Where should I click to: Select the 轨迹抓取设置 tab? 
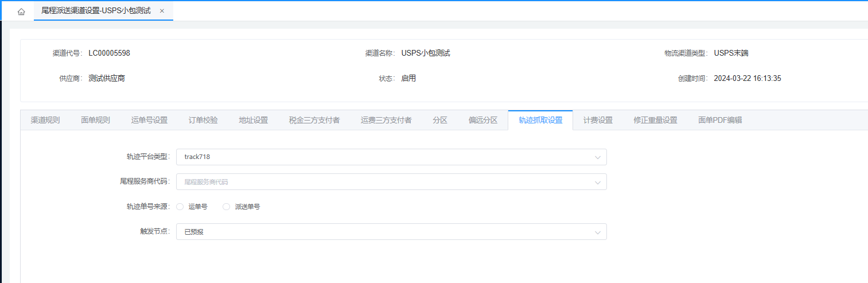click(540, 120)
